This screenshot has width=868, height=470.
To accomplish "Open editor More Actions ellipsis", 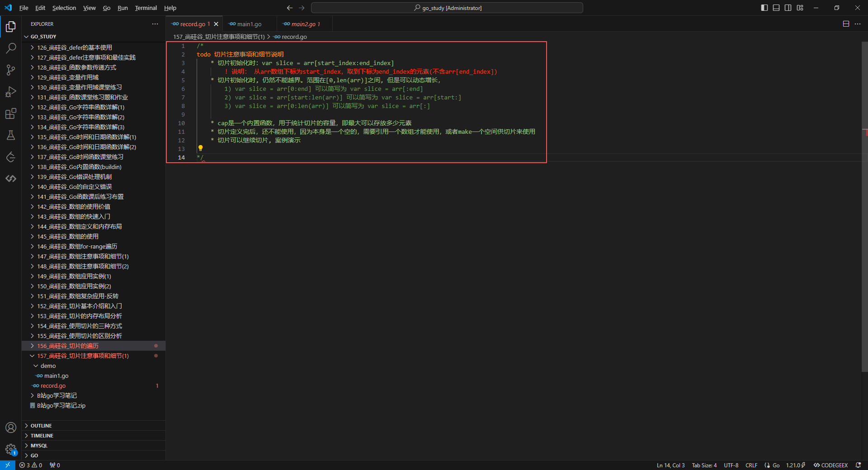I will [858, 24].
